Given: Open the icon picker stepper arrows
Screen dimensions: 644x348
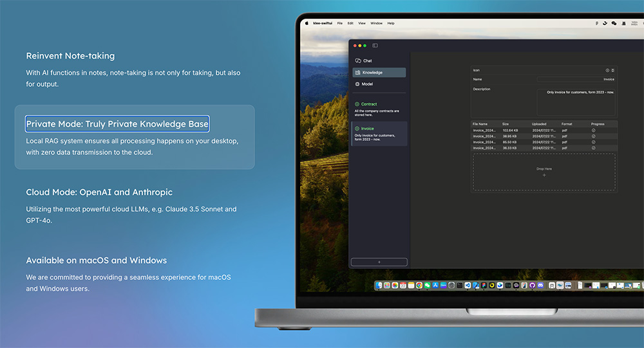Looking at the screenshot, I should coord(612,70).
